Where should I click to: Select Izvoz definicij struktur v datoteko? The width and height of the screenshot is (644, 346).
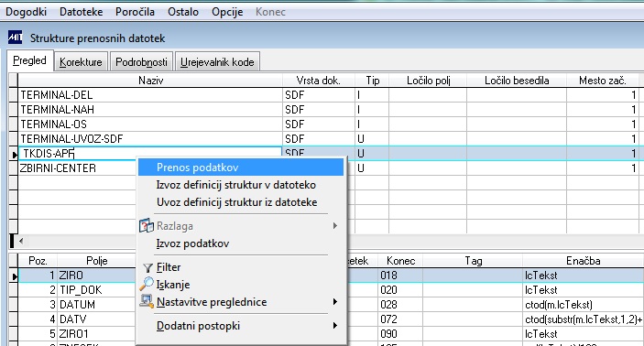[x=236, y=185]
